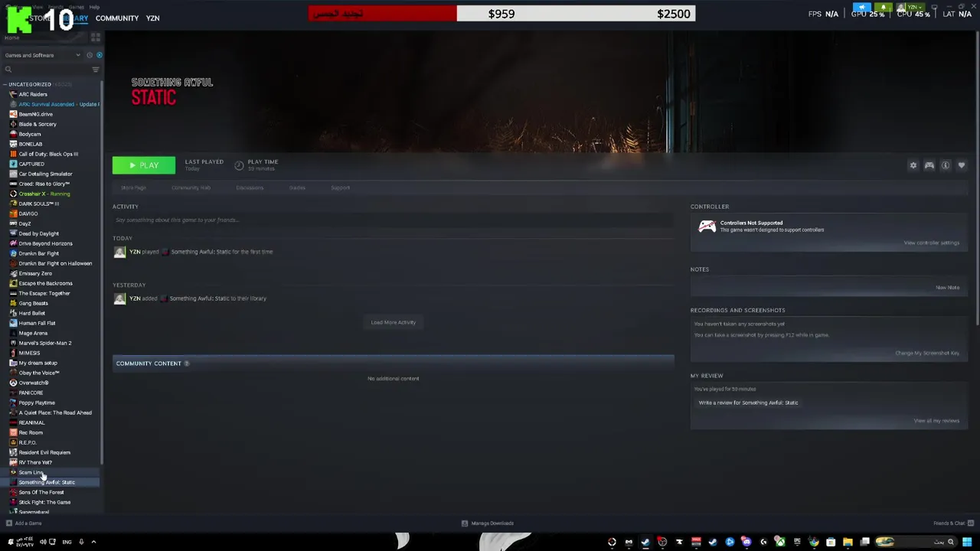980x551 pixels.
Task: Open Manage Downloads
Action: (488, 523)
